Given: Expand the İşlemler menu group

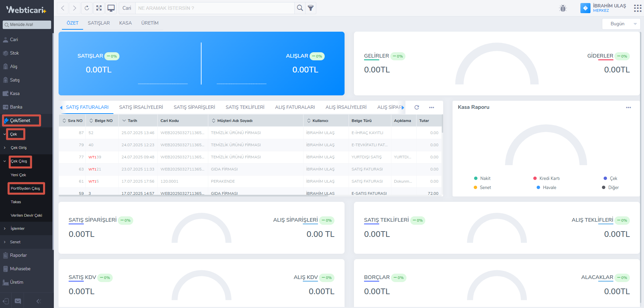Looking at the screenshot, I should pos(17,228).
